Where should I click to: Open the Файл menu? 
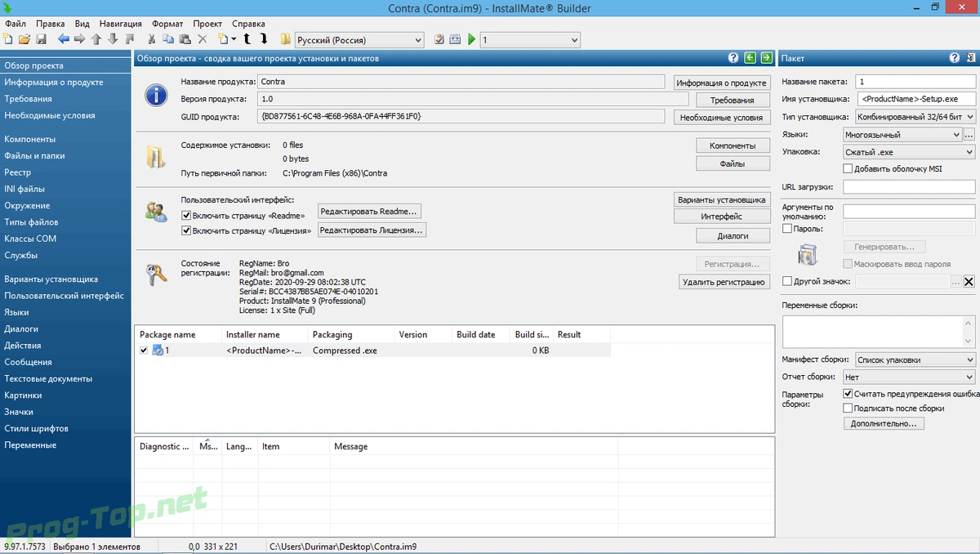pyautogui.click(x=15, y=24)
